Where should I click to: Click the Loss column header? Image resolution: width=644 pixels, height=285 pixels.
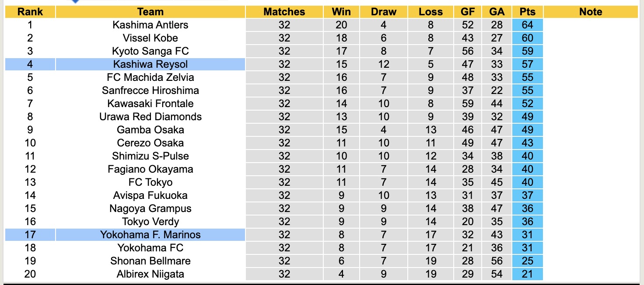click(430, 12)
